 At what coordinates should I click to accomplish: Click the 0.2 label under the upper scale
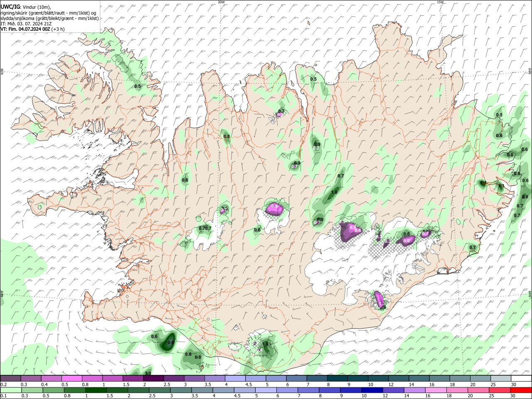point(3,384)
